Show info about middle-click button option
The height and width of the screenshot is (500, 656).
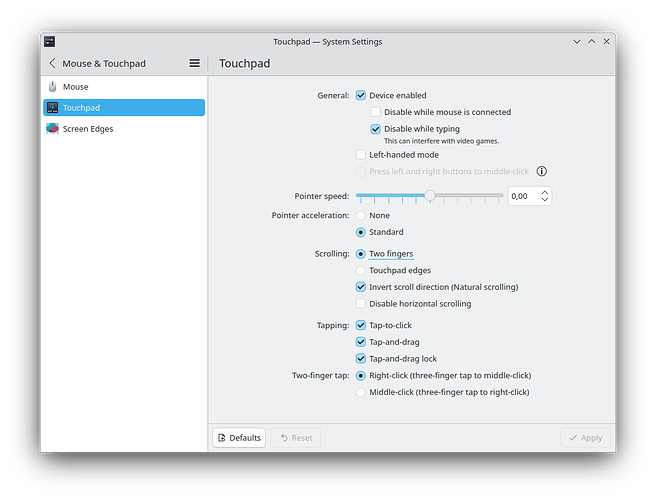541,171
